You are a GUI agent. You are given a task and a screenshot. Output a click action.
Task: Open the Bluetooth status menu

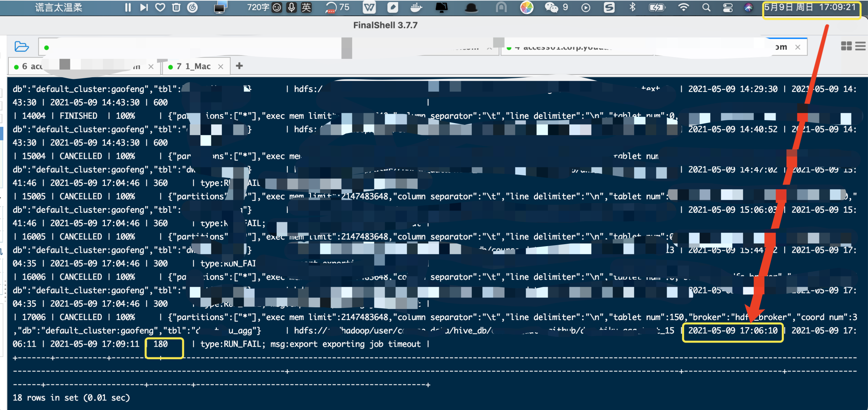(x=632, y=7)
